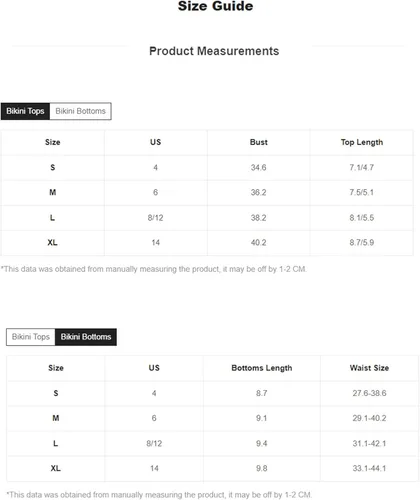Viewport: 420px width, 500px height.
Task: Select the upper Bikini Tops tab
Action: [25, 111]
